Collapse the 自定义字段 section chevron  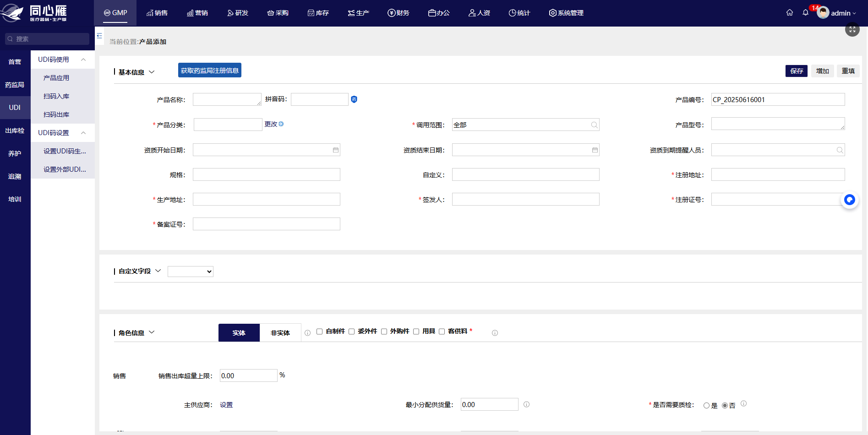coord(158,271)
